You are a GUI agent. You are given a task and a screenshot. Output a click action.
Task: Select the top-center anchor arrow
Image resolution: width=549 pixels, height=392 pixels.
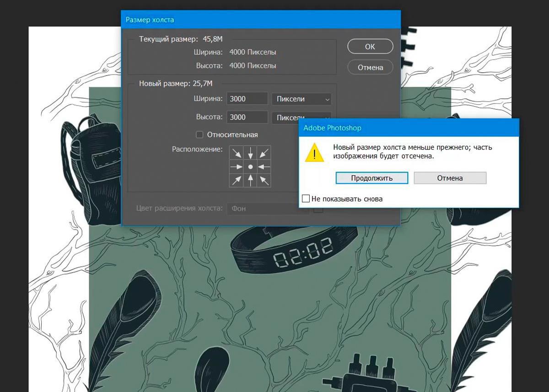click(250, 153)
